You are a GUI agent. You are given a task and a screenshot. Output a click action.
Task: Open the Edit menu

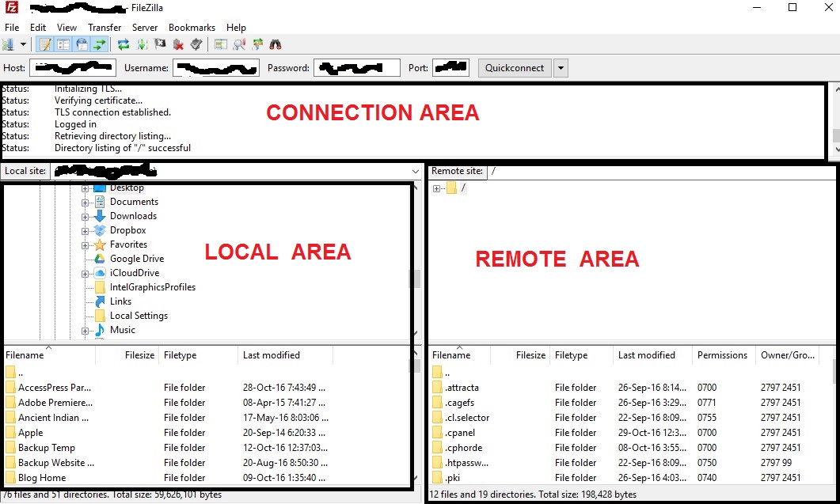pos(37,28)
